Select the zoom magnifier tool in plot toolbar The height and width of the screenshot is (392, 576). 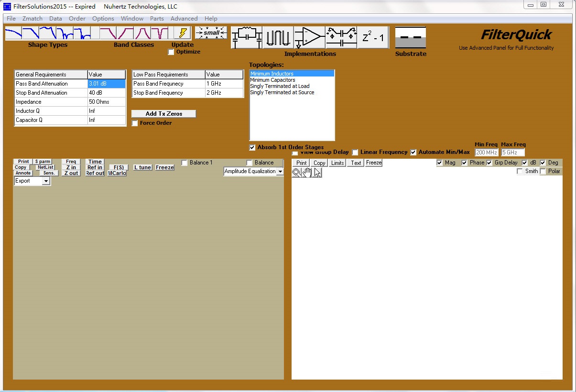tap(297, 173)
